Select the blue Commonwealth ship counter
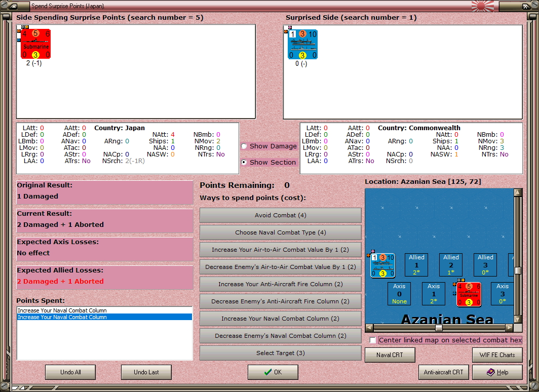This screenshot has height=392, width=539. 302,45
